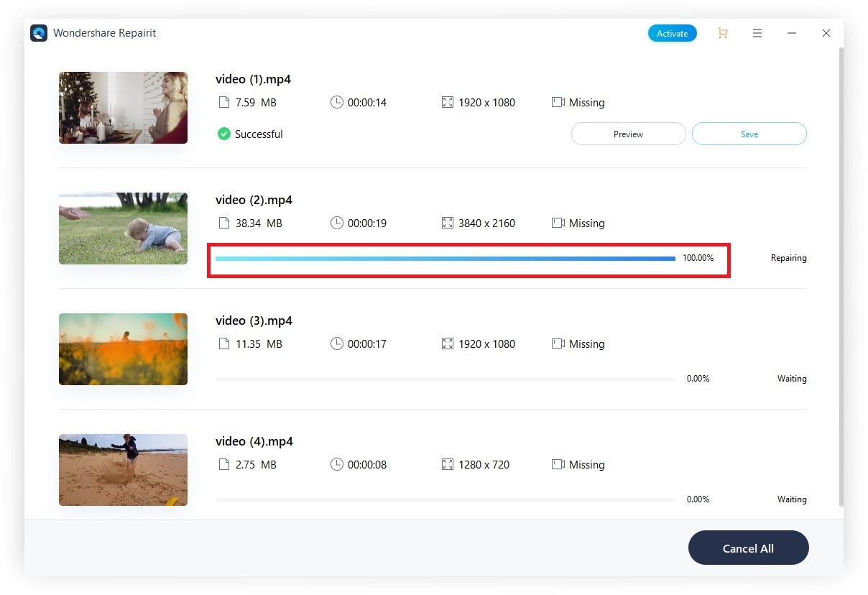The width and height of the screenshot is (868, 595).
Task: Open the hamburger menu
Action: tap(757, 33)
